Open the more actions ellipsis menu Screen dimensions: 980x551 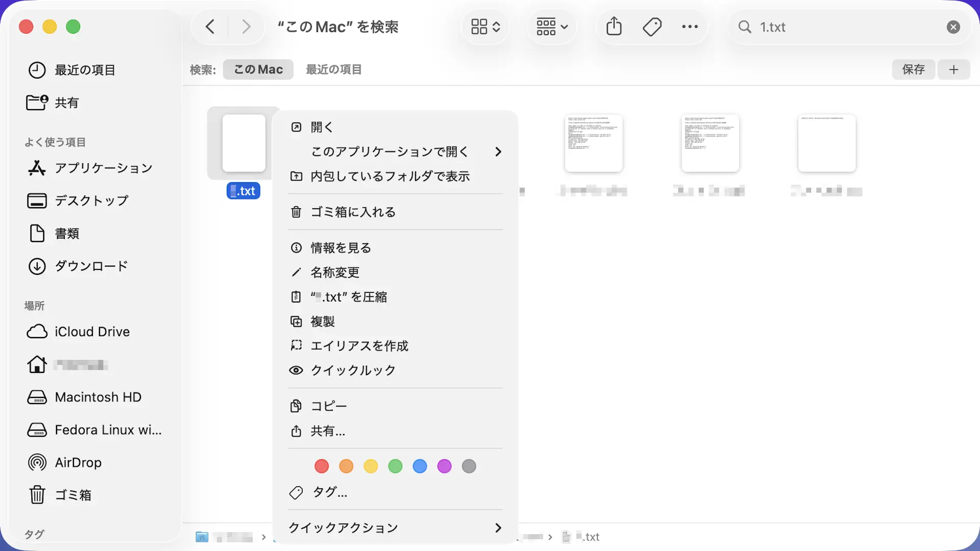pyautogui.click(x=690, y=27)
